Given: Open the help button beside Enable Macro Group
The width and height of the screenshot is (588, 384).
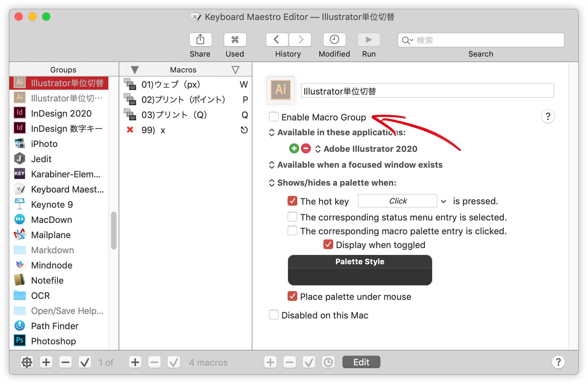Looking at the screenshot, I should click(548, 116).
